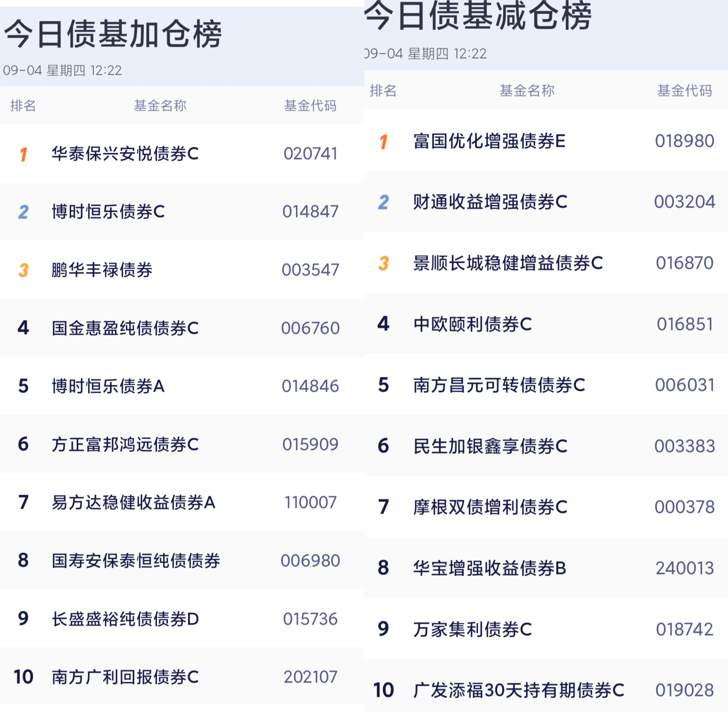Click the yellow rank 3 badge in 加仓榜
This screenshot has width=728, height=728.
click(23, 270)
